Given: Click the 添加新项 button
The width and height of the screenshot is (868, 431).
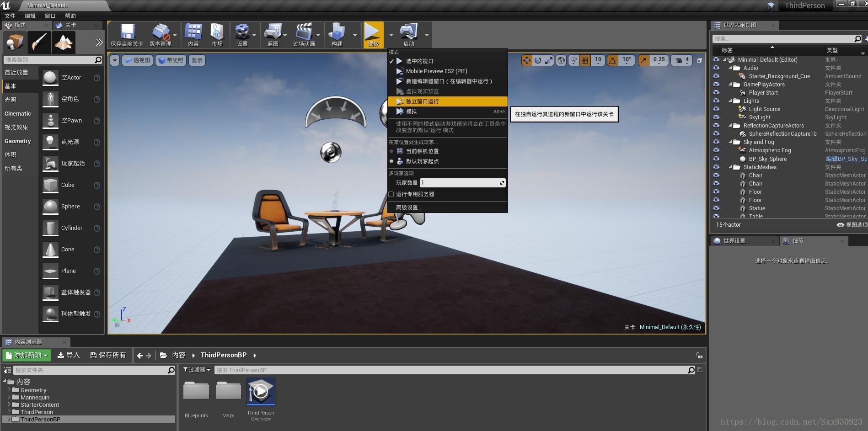Looking at the screenshot, I should click(26, 355).
